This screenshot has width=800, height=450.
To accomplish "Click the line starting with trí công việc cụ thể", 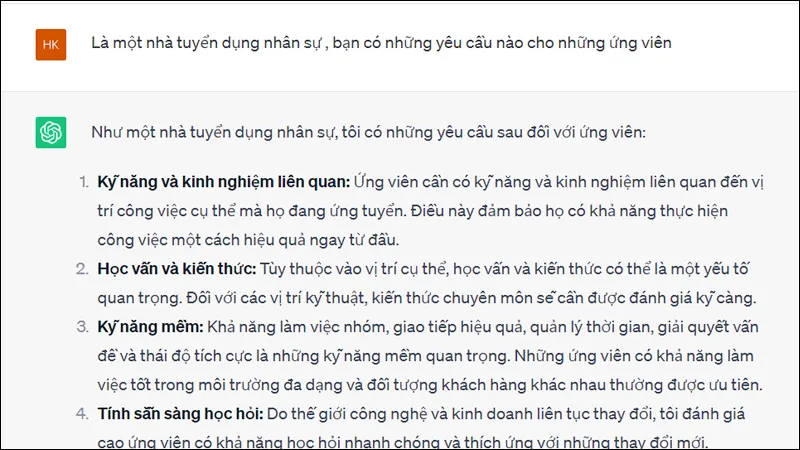I will [412, 211].
